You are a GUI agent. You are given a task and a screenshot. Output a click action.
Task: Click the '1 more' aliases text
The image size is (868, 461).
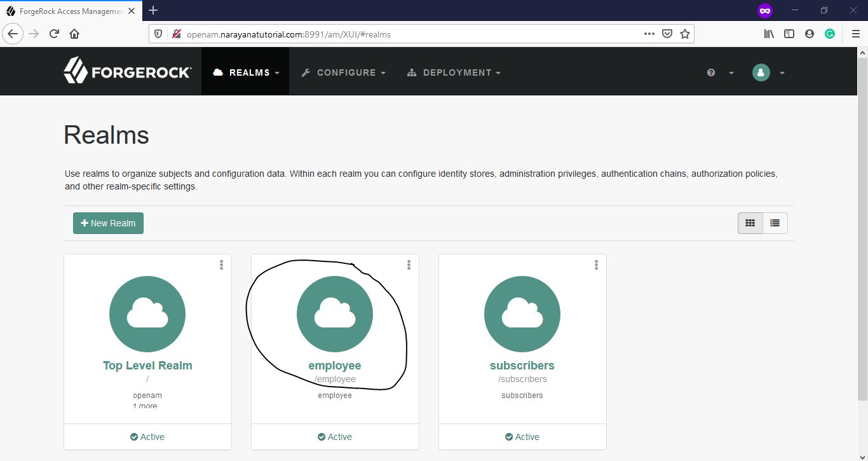(145, 406)
